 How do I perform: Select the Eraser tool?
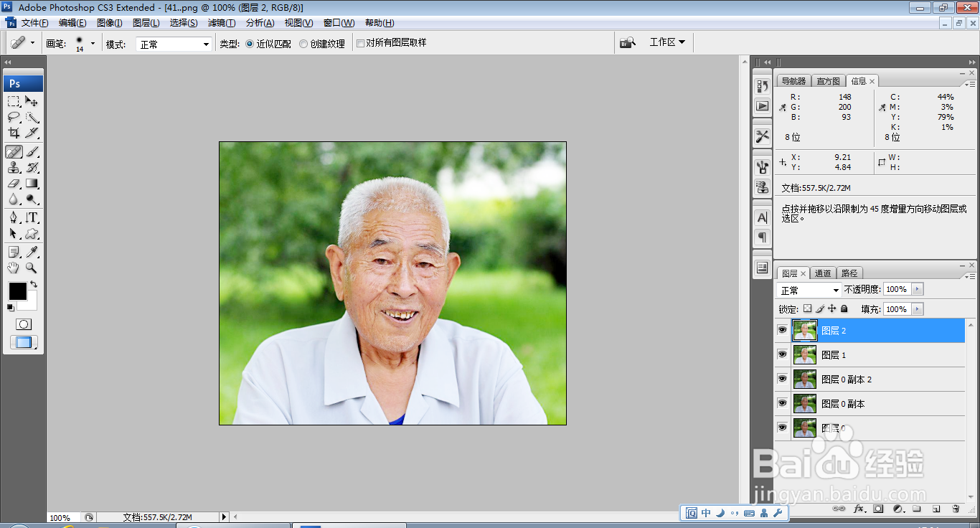tap(14, 183)
